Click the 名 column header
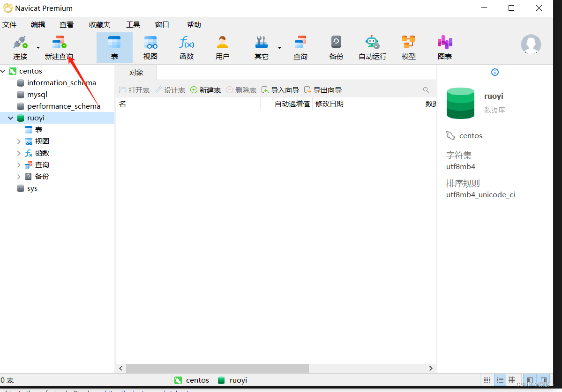This screenshot has width=562, height=392. pyautogui.click(x=188, y=104)
